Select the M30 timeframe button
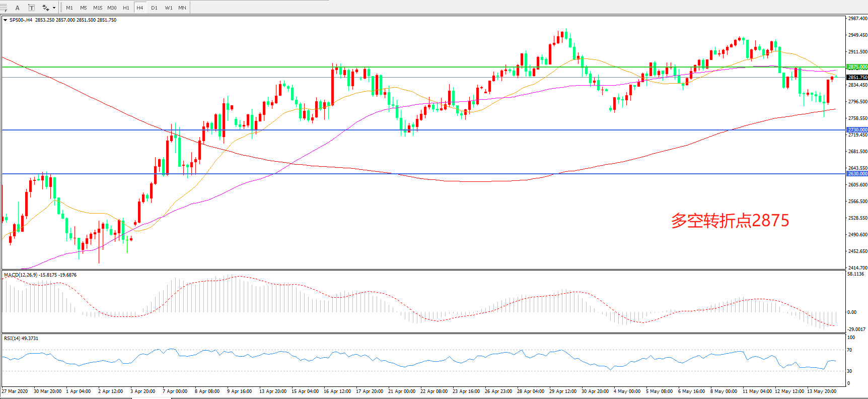The height and width of the screenshot is (399, 868). click(x=112, y=8)
